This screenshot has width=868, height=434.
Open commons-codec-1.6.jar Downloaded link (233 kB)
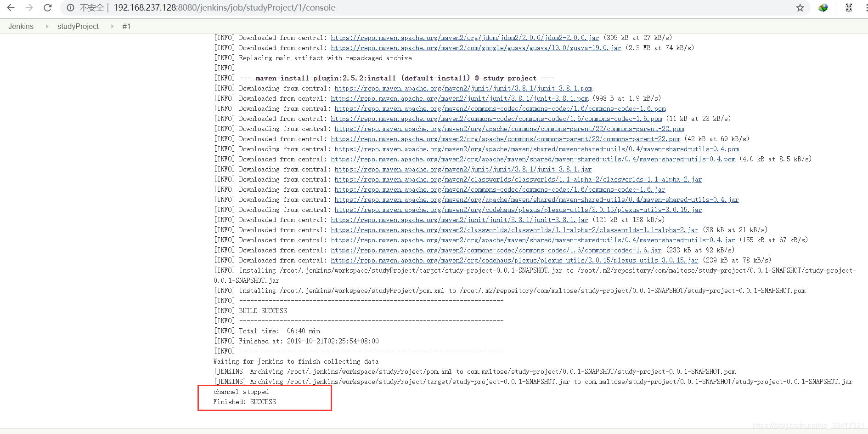pyautogui.click(x=496, y=250)
